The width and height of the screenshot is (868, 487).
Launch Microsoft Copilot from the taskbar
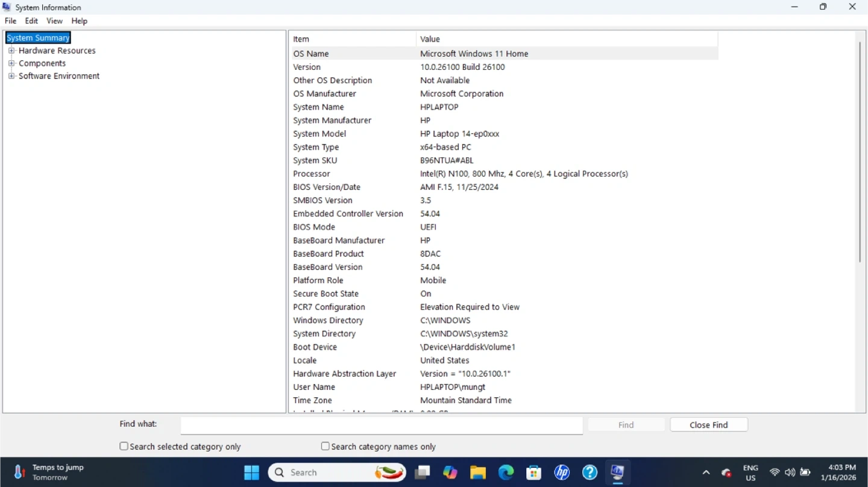coord(450,473)
